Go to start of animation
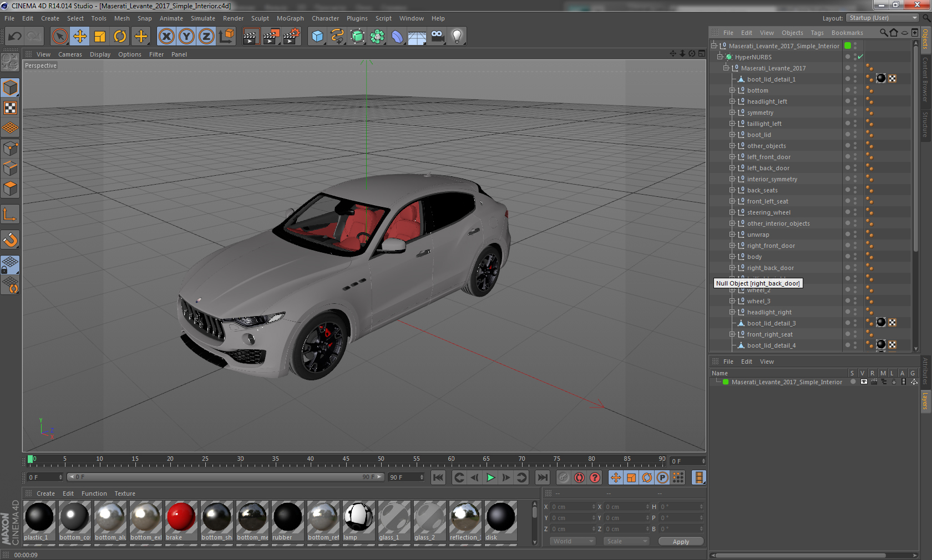Viewport: 932px width, 560px height. click(x=438, y=477)
